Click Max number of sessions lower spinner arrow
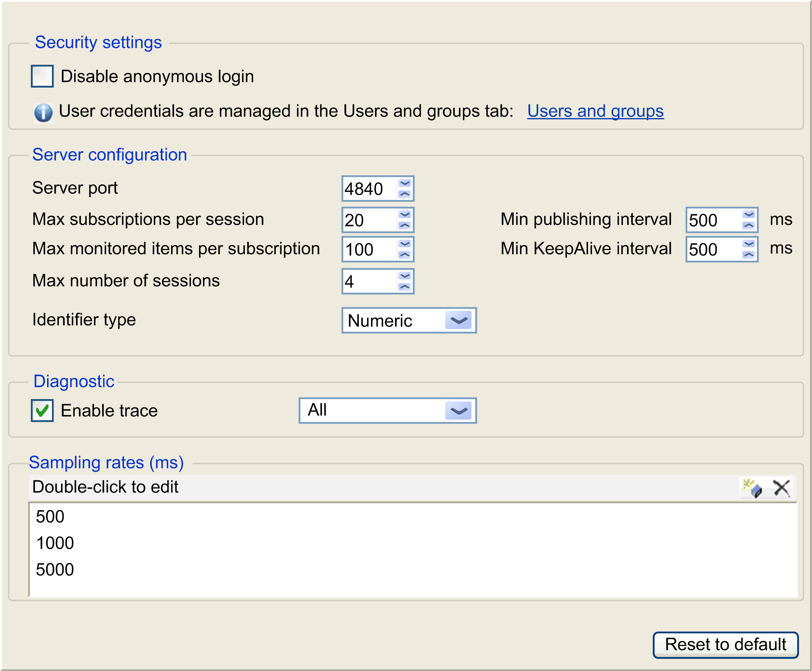 (405, 287)
